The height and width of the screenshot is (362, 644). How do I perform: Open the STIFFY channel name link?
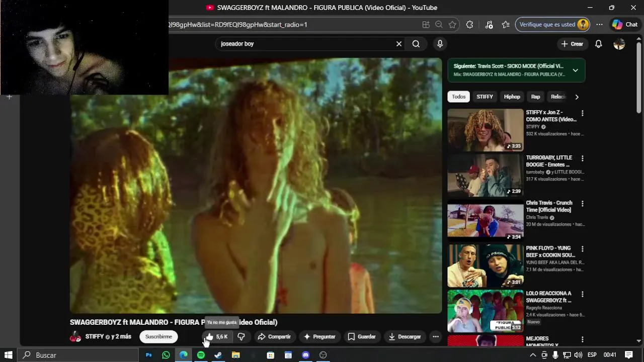95,337
